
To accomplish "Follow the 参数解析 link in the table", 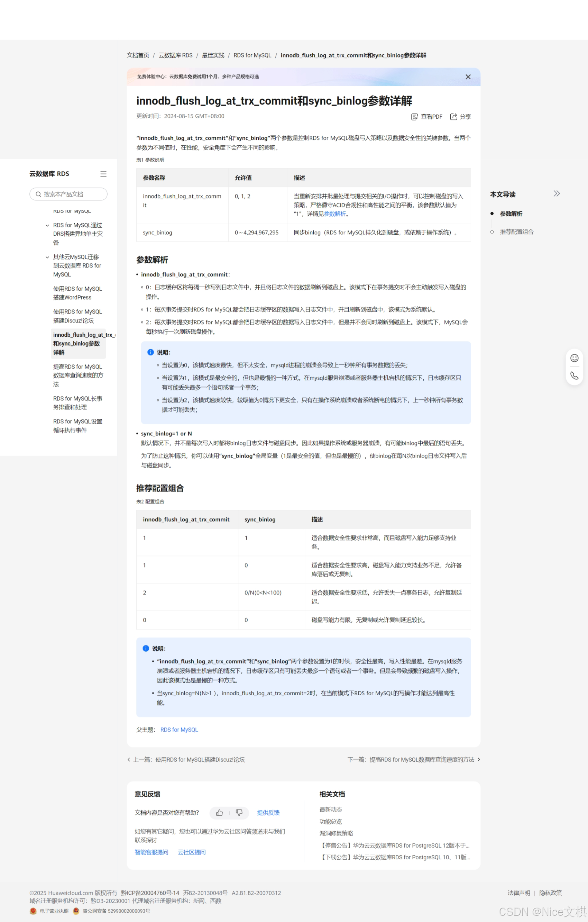I will click(335, 214).
